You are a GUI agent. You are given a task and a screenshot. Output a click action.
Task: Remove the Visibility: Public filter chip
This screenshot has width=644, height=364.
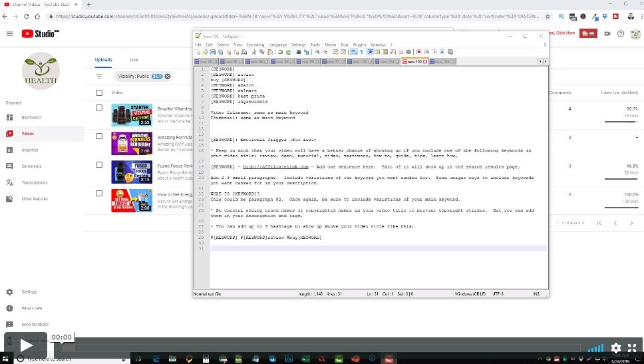[168, 77]
